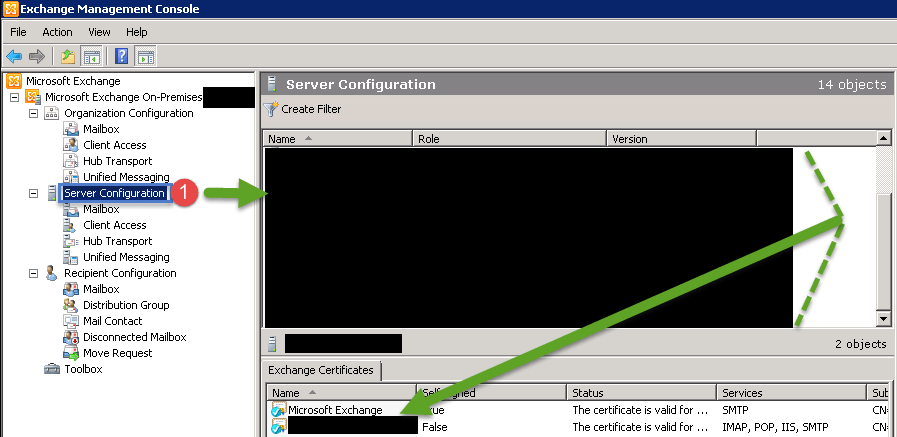
Task: Select Mailbox under Recipient Configuration
Action: pos(101,289)
